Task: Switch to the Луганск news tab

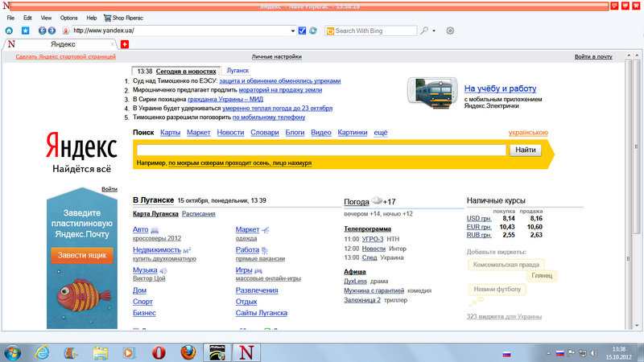Action: [237, 71]
